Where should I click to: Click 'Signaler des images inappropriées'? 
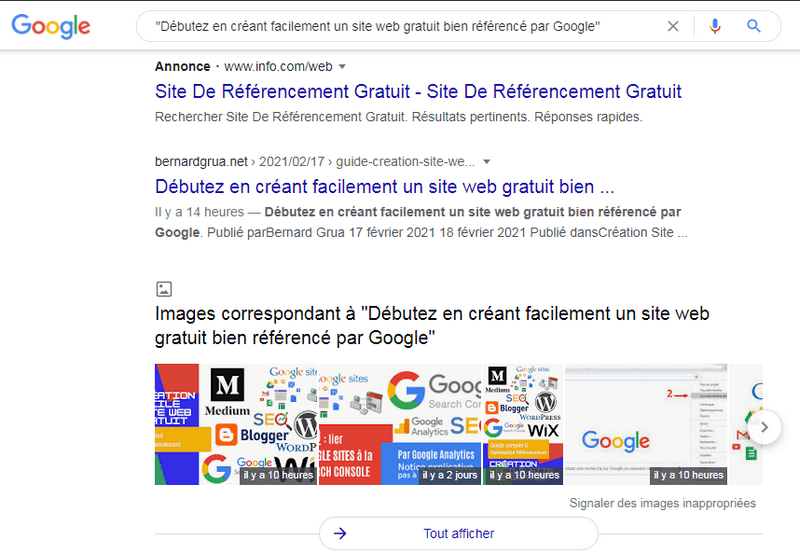tap(662, 503)
